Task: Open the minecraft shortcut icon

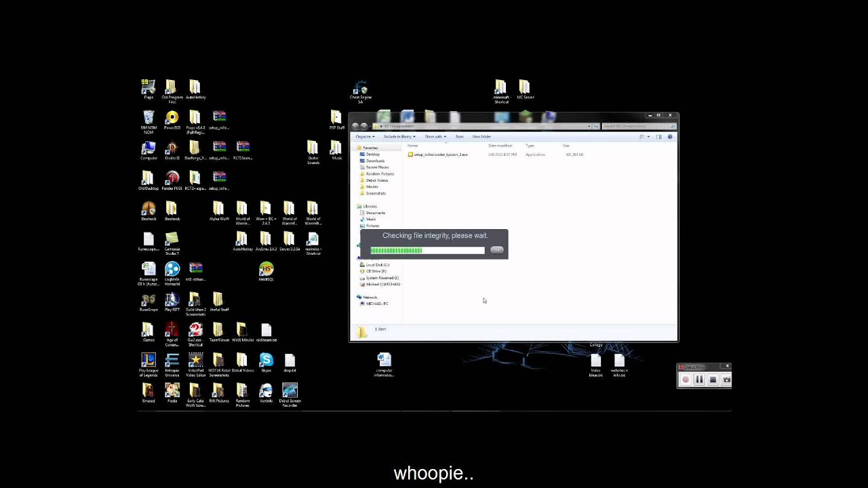Action: click(x=500, y=90)
